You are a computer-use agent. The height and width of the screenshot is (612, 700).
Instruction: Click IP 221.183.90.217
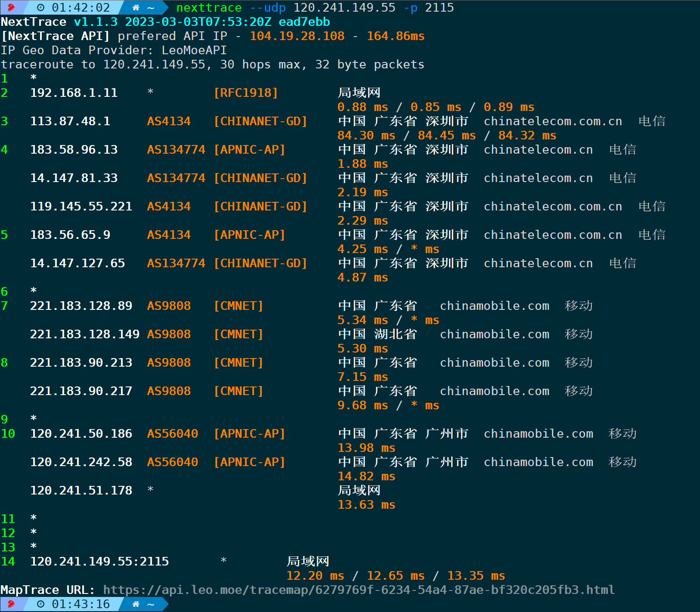coord(81,391)
